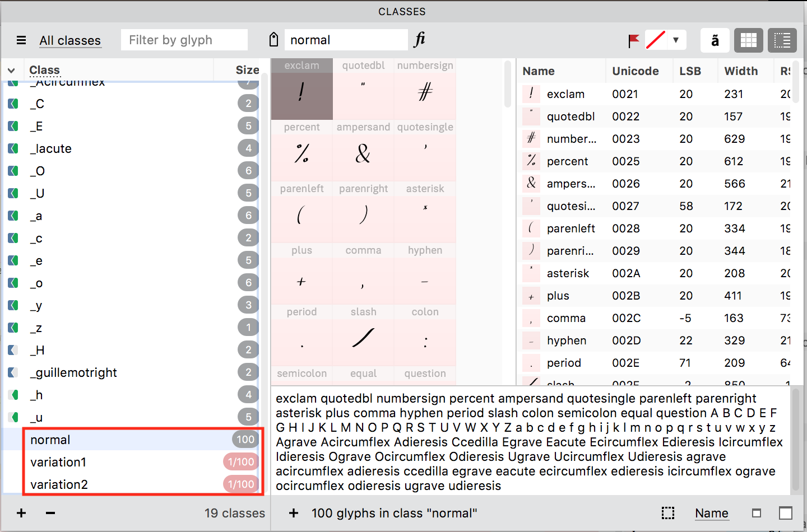This screenshot has width=807, height=532.
Task: Add glyph to class "normal" with plus
Action: 293,513
